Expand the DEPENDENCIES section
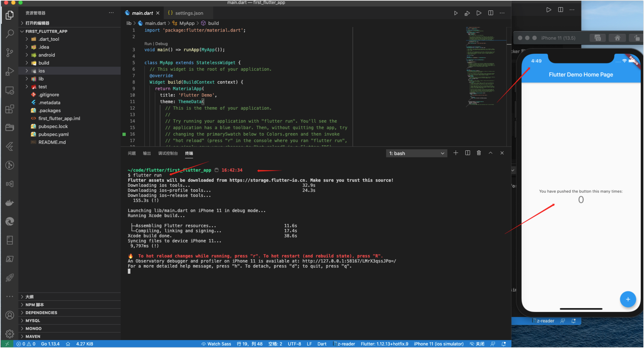This screenshot has height=348, width=644. point(70,313)
